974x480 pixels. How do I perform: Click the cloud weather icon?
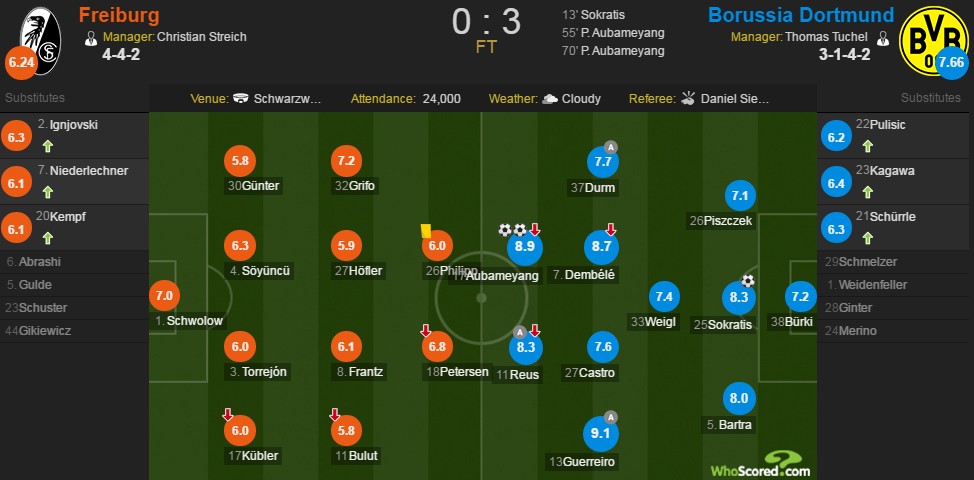(550, 99)
